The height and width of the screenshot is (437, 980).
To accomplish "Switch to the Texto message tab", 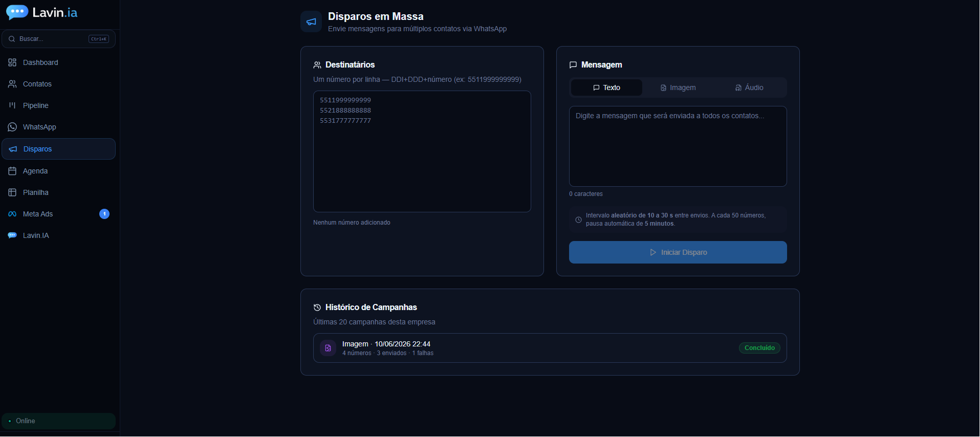I will (x=606, y=88).
